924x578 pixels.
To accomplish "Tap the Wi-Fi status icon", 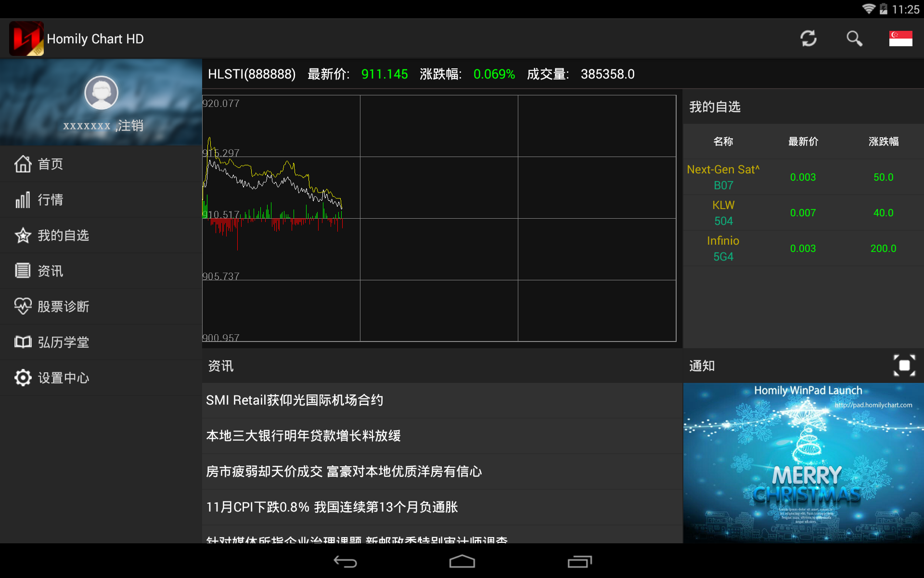I will pyautogui.click(x=869, y=9).
